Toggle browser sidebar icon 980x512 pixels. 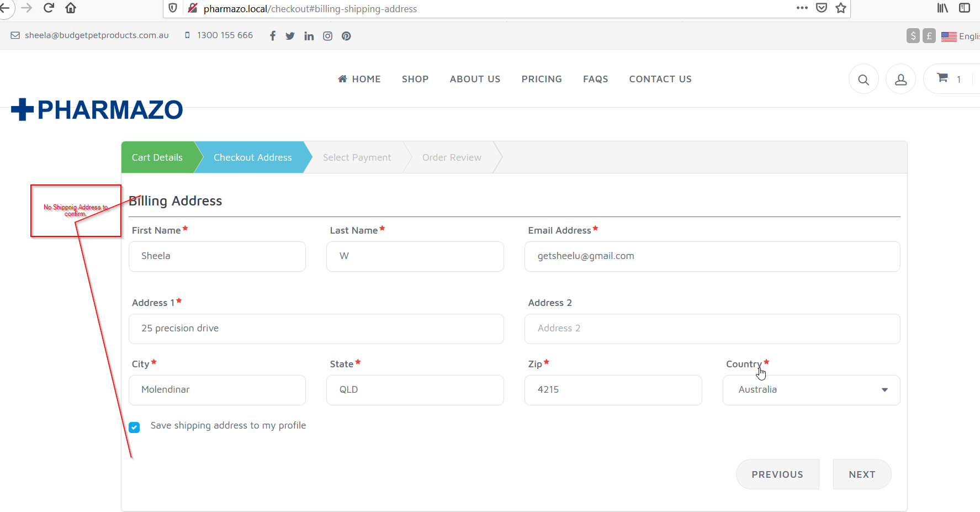click(965, 8)
